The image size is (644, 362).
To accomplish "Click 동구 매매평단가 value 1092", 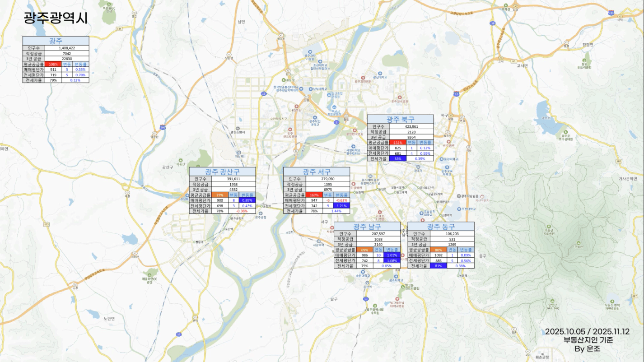I will pyautogui.click(x=439, y=255).
